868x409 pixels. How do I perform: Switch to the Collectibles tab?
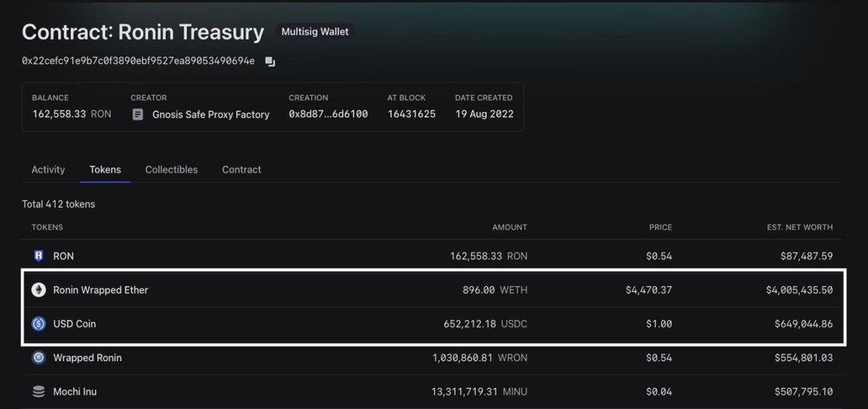(171, 170)
